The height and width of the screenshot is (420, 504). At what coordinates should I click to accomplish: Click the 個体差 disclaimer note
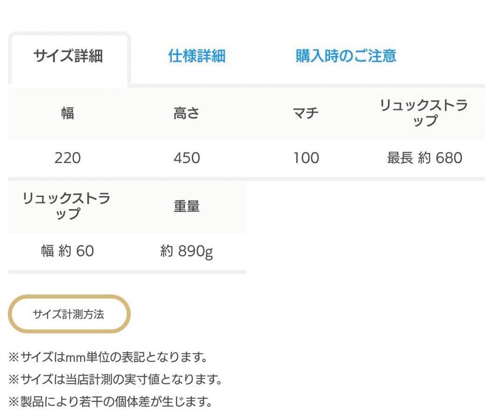click(x=111, y=400)
